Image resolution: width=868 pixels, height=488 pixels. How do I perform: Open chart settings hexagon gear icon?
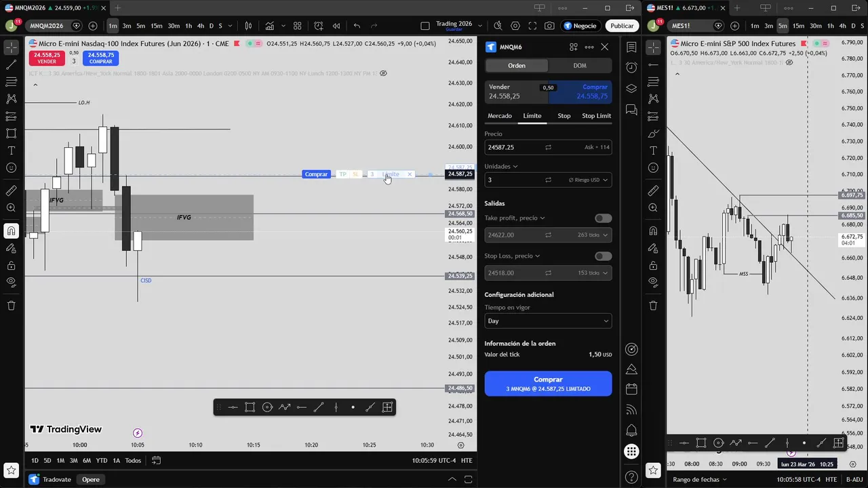point(515,26)
